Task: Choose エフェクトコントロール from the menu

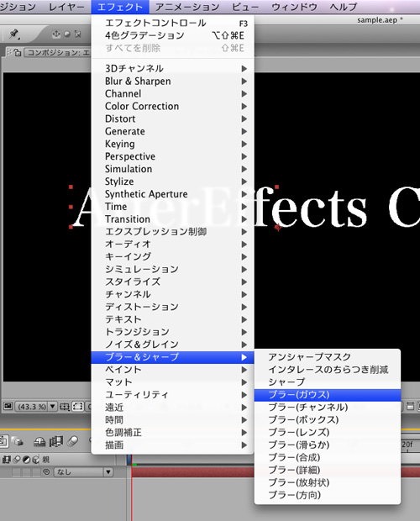Action: (x=173, y=23)
